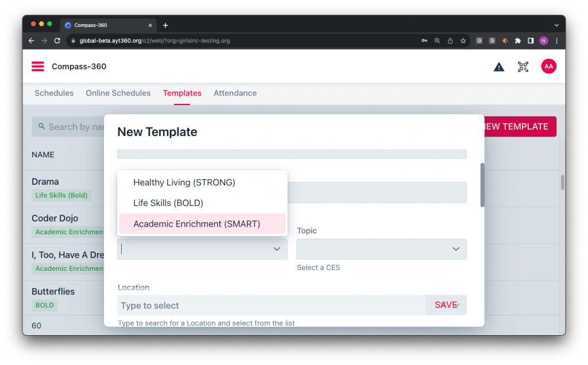588x365 pixels.
Task: Click the browser forward arrow
Action: coord(44,41)
